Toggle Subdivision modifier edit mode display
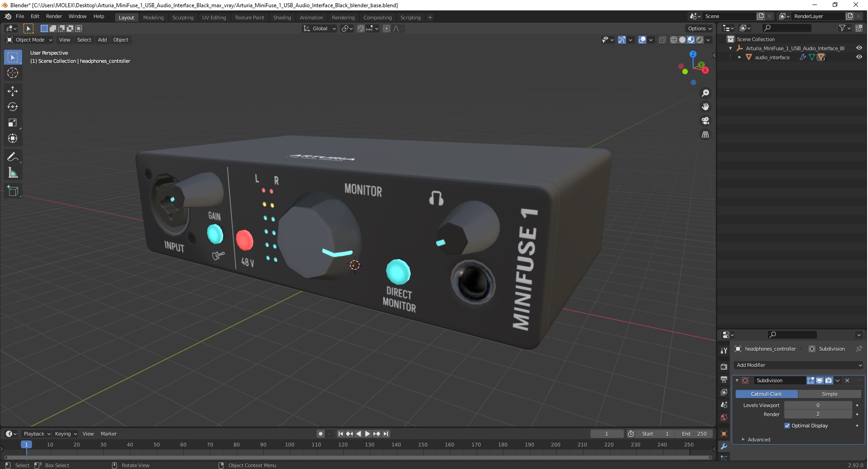The image size is (868, 469). 811,380
